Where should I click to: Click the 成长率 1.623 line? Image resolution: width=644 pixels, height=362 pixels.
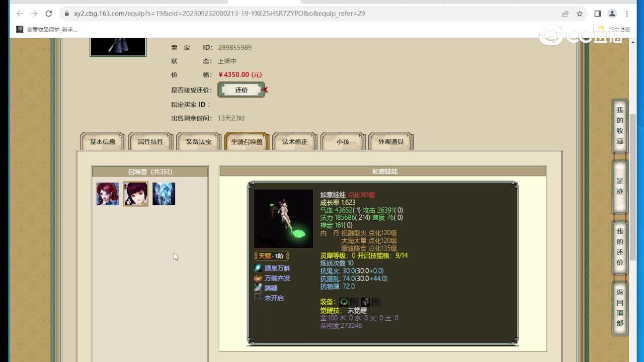pos(338,203)
